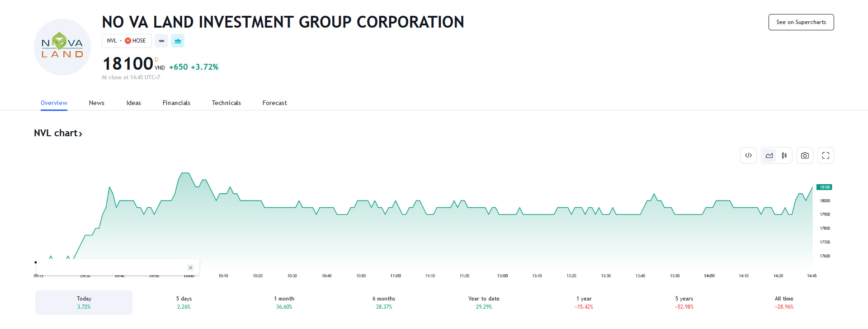
Task: Select the 1 month time range
Action: coord(284,302)
